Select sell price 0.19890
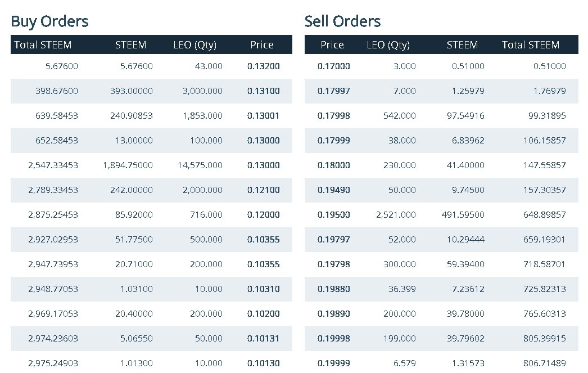 tap(334, 314)
